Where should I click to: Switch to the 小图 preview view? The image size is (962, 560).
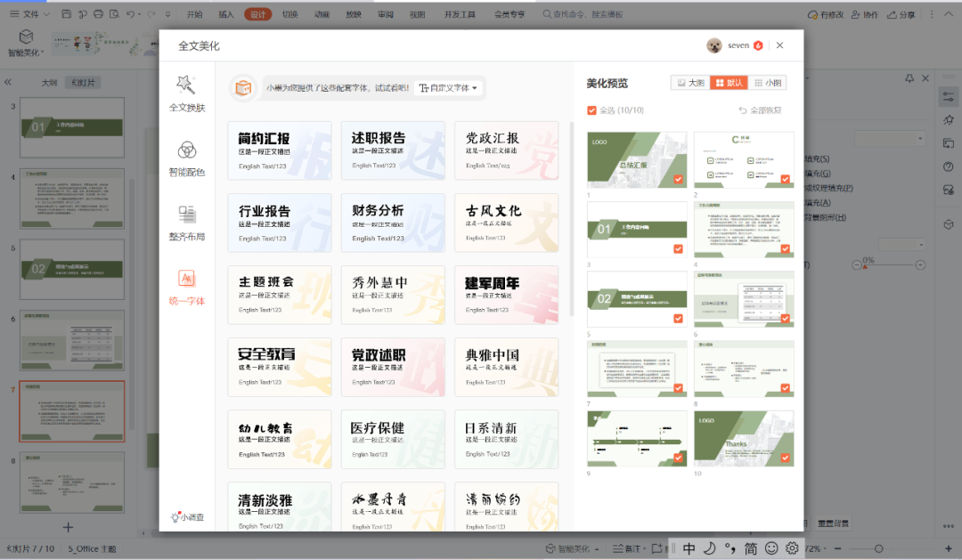pyautogui.click(x=769, y=83)
